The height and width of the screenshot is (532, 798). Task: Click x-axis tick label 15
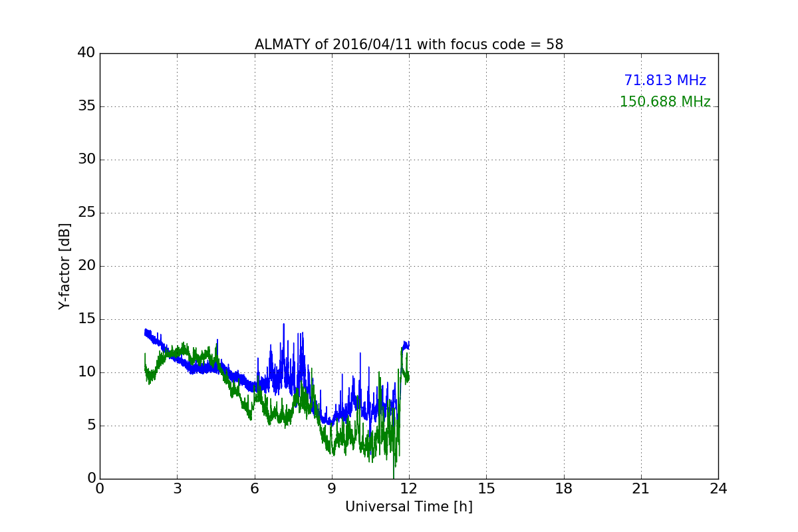click(486, 488)
